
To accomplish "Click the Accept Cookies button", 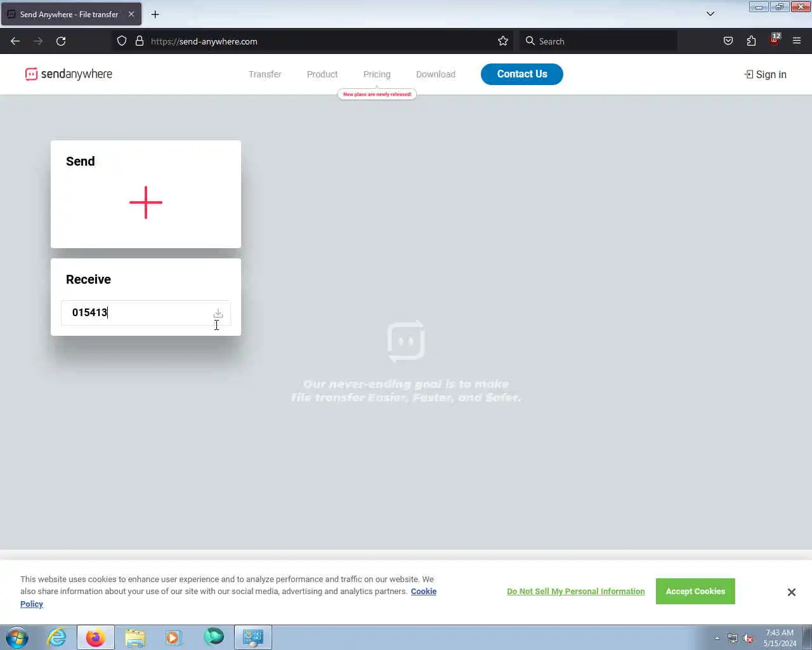I will click(x=695, y=591).
